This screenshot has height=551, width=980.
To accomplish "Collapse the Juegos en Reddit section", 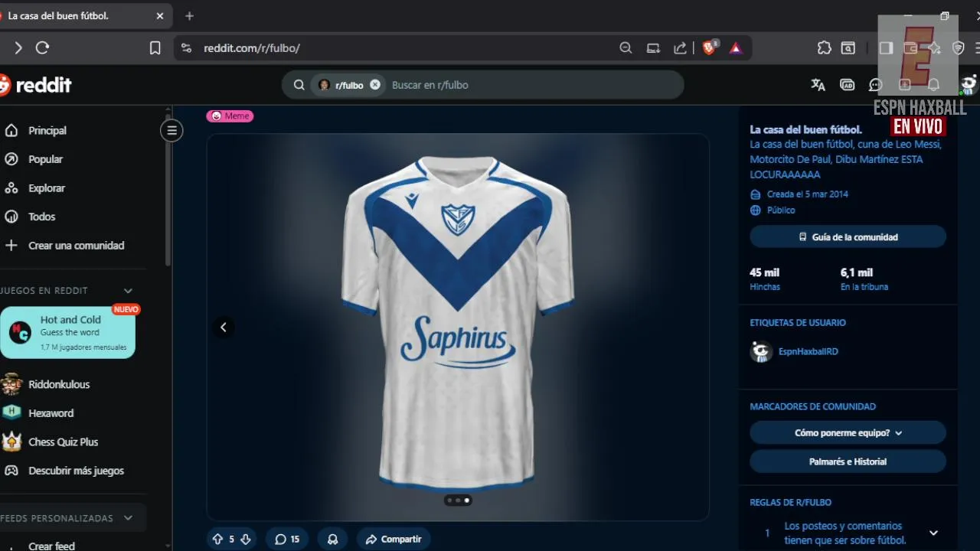I will tap(128, 291).
